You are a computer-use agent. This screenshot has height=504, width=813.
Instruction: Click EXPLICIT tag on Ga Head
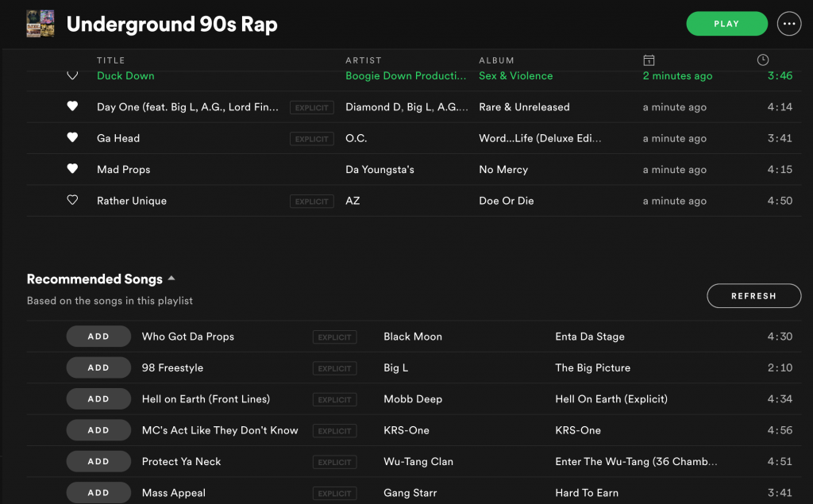311,138
